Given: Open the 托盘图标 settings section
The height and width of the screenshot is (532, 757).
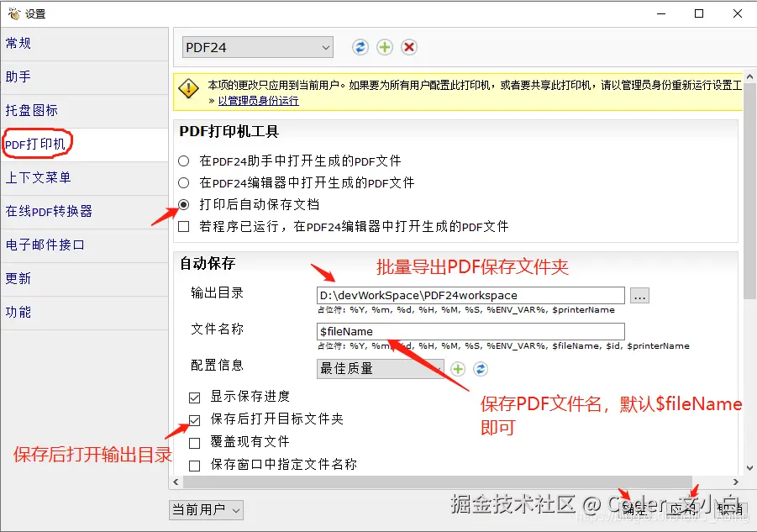Looking at the screenshot, I should pyautogui.click(x=85, y=111).
